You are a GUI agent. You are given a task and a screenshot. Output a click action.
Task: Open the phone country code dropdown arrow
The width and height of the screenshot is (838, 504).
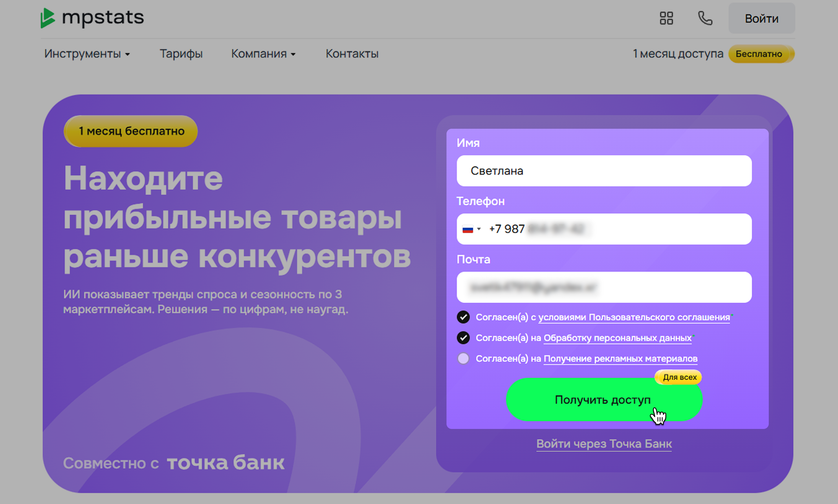[479, 229]
